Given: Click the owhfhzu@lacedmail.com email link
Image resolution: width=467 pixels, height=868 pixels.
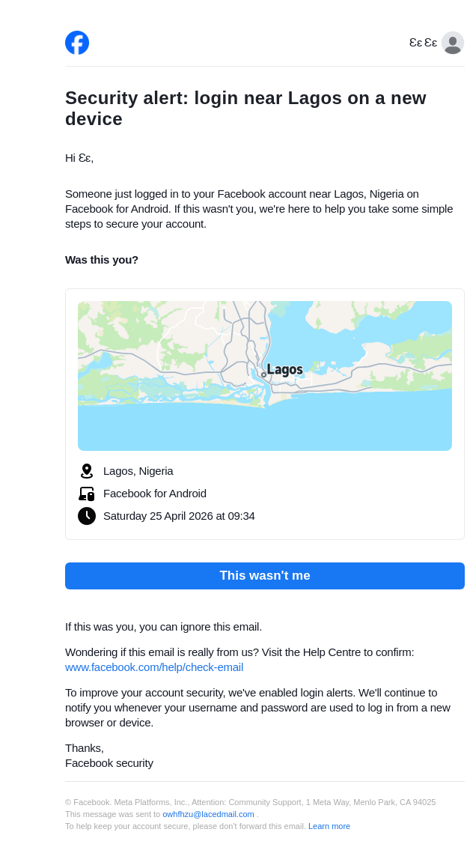Looking at the screenshot, I should tap(208, 814).
